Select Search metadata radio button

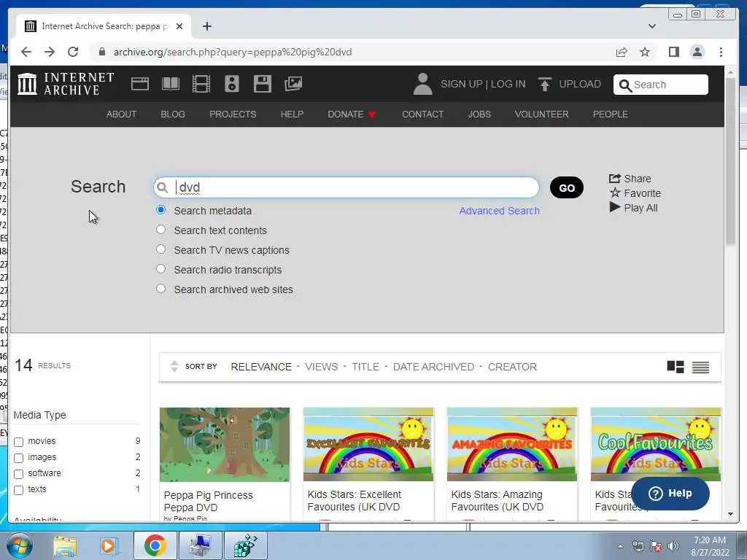coord(161,209)
